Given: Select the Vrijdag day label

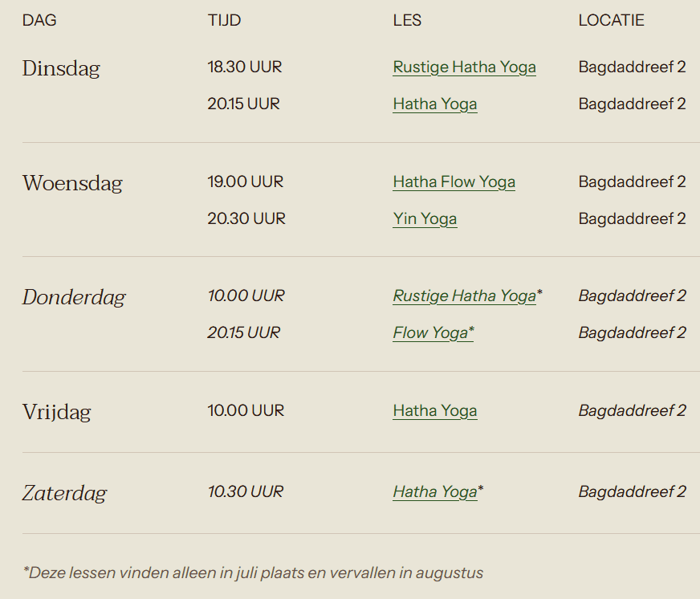Looking at the screenshot, I should [57, 412].
